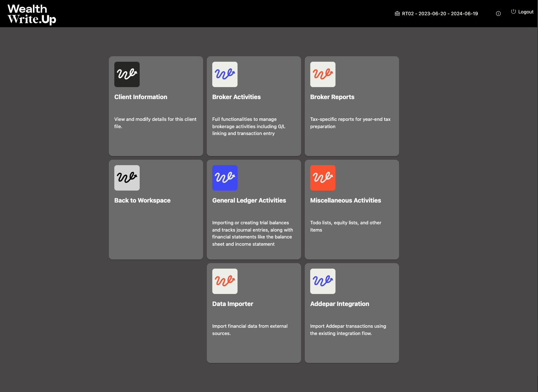
Task: Click the Data Importer red squiggle icon
Action: coord(225,281)
